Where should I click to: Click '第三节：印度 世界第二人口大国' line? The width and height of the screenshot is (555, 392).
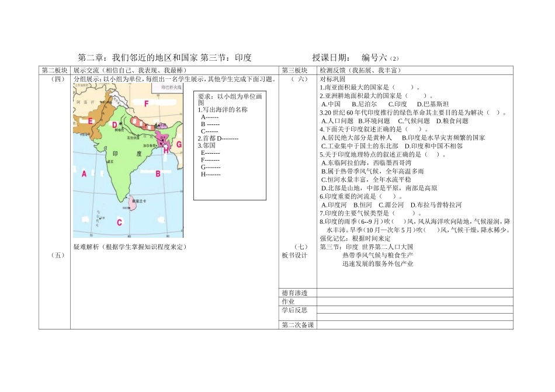point(366,247)
